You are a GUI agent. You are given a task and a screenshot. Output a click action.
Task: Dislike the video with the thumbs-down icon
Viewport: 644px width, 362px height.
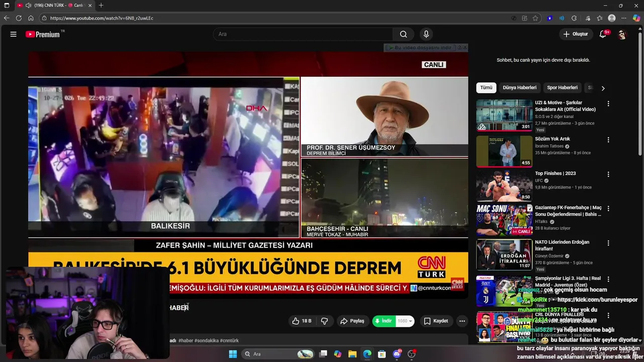tap(325, 321)
